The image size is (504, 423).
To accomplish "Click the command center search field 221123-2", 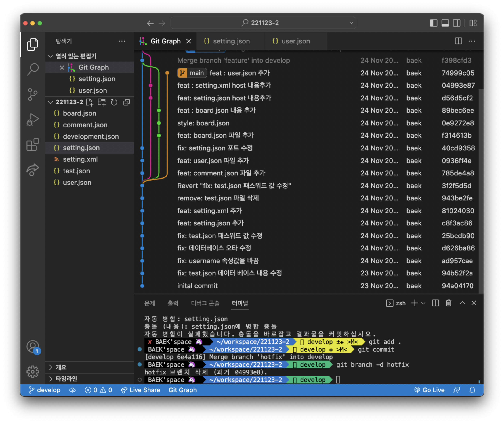I will click(x=263, y=23).
